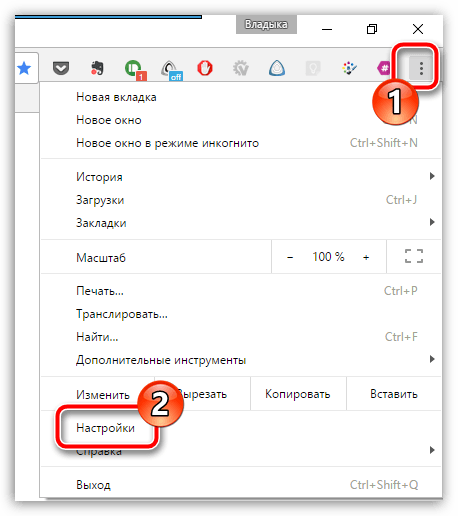Open Настройки menu item

[x=241, y=428]
